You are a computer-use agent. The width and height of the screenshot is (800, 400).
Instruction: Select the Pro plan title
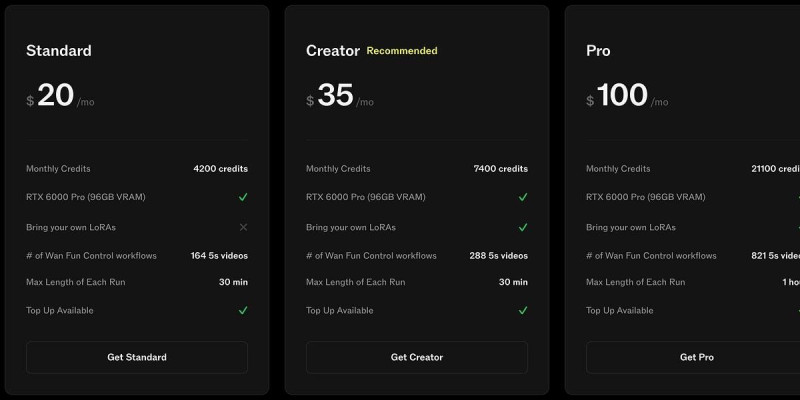pos(598,51)
